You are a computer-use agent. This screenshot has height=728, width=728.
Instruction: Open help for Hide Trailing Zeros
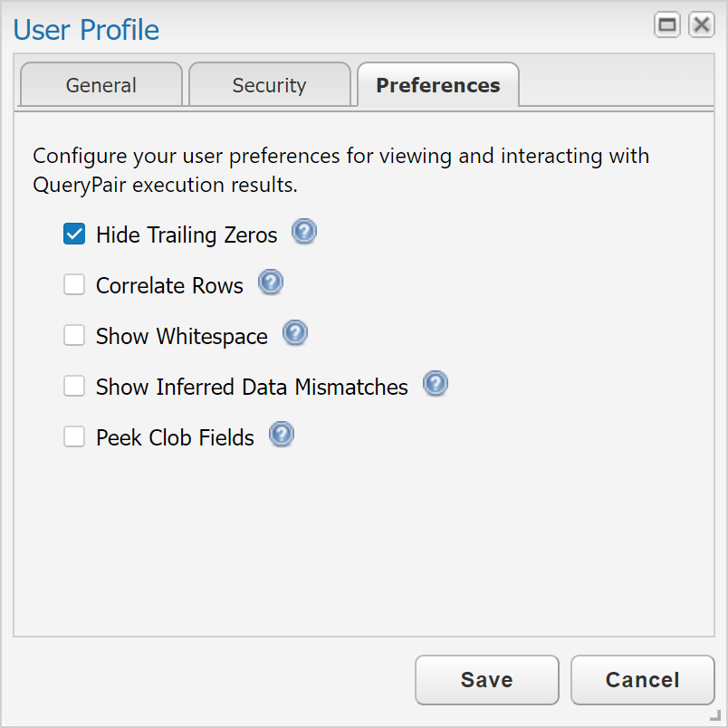(304, 231)
